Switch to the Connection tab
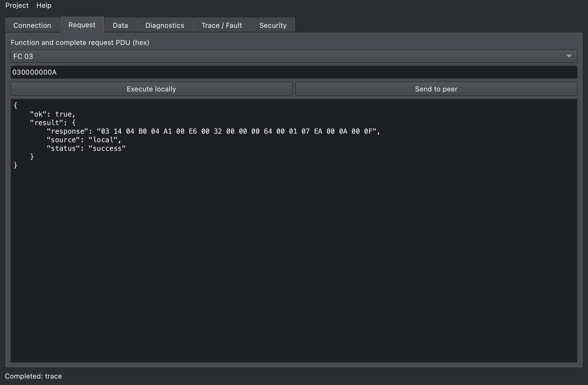Viewport: 588px width, 385px height. pyautogui.click(x=32, y=25)
